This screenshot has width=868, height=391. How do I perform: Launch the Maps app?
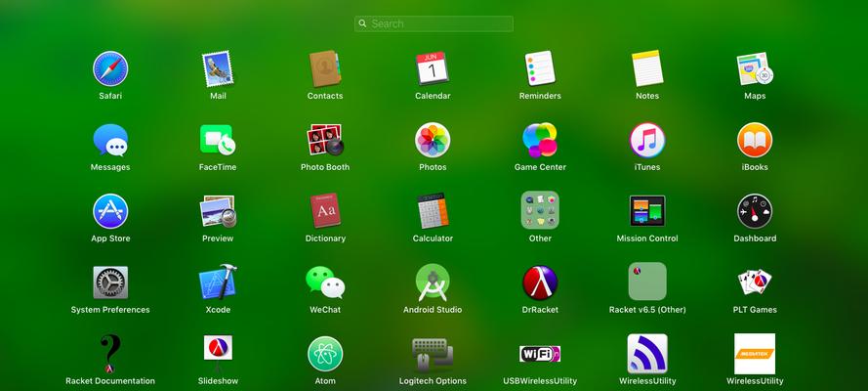tap(755, 68)
